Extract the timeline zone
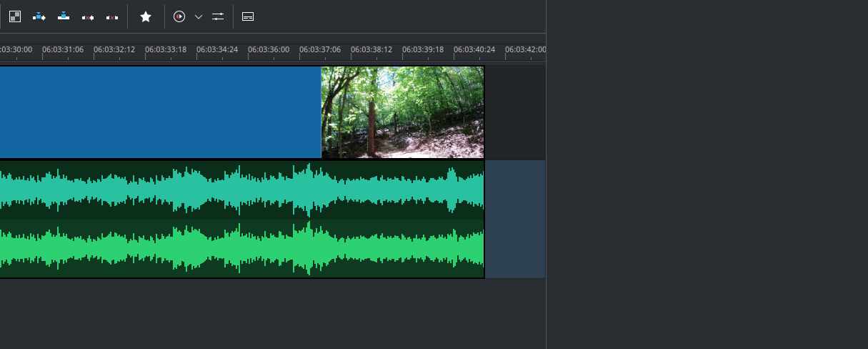Image resolution: width=868 pixels, height=349 pixels. click(88, 16)
